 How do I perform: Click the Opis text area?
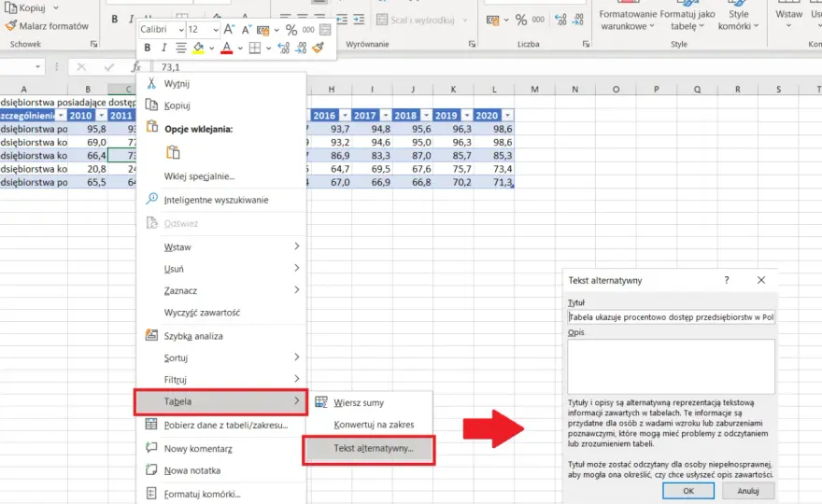[x=671, y=366]
